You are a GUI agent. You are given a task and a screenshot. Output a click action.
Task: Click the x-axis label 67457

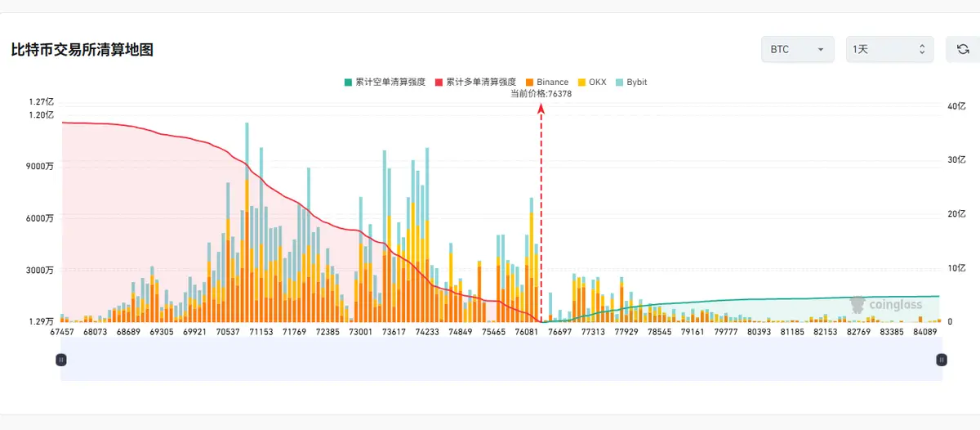[x=62, y=332]
